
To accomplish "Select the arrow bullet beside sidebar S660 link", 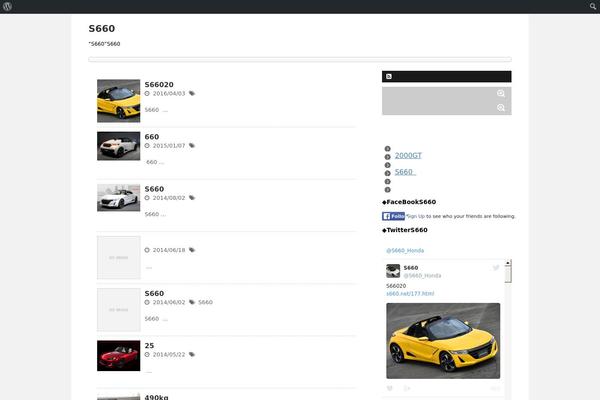I will tap(388, 173).
